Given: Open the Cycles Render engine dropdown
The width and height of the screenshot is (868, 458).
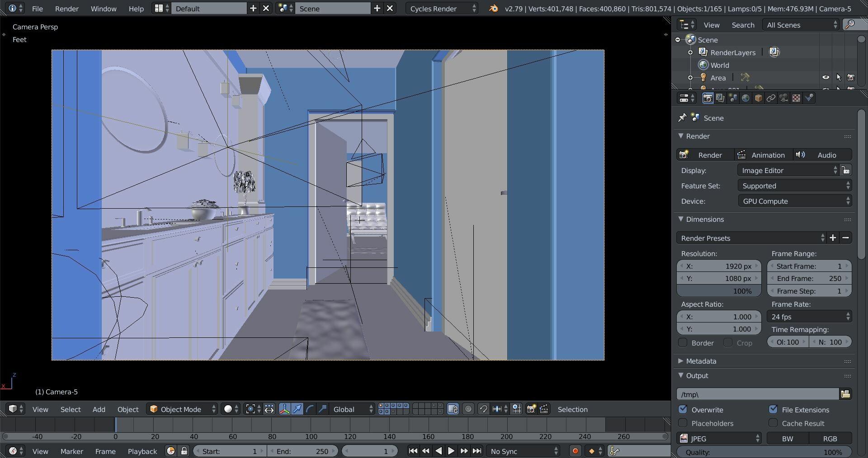Looking at the screenshot, I should pos(441,9).
